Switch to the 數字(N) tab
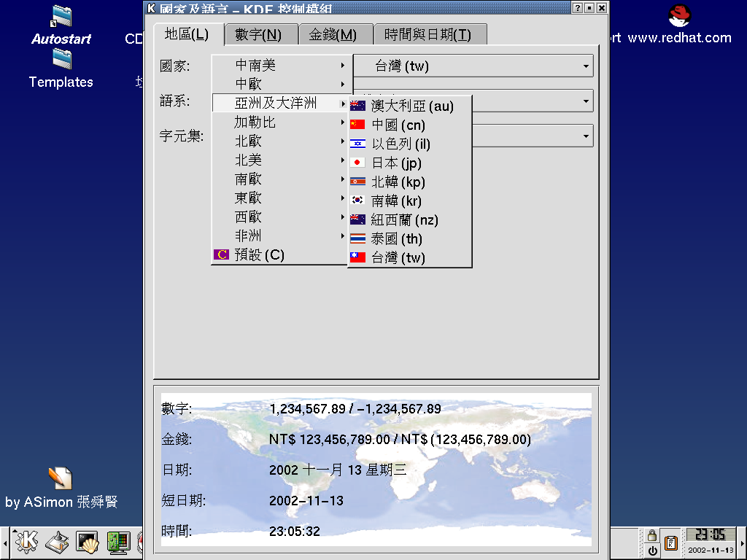The image size is (747, 560). (261, 35)
